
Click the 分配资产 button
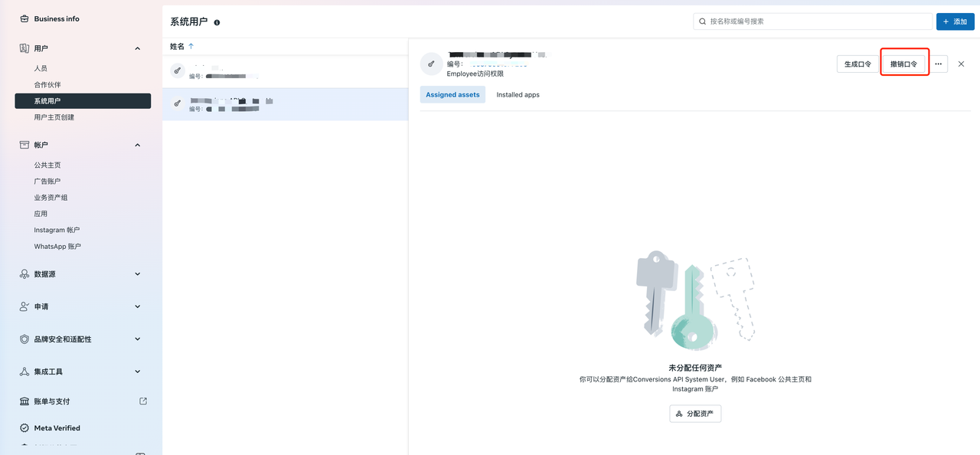pos(694,414)
